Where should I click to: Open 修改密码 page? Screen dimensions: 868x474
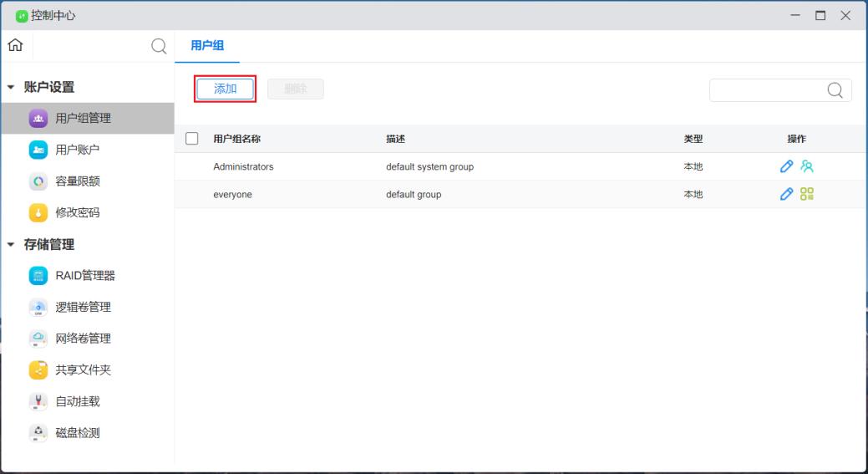point(77,212)
